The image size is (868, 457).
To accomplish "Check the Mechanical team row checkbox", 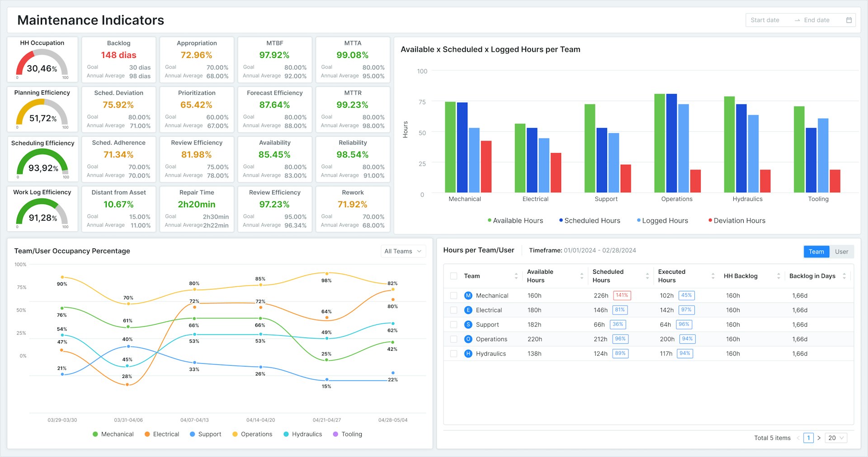I will pyautogui.click(x=454, y=295).
